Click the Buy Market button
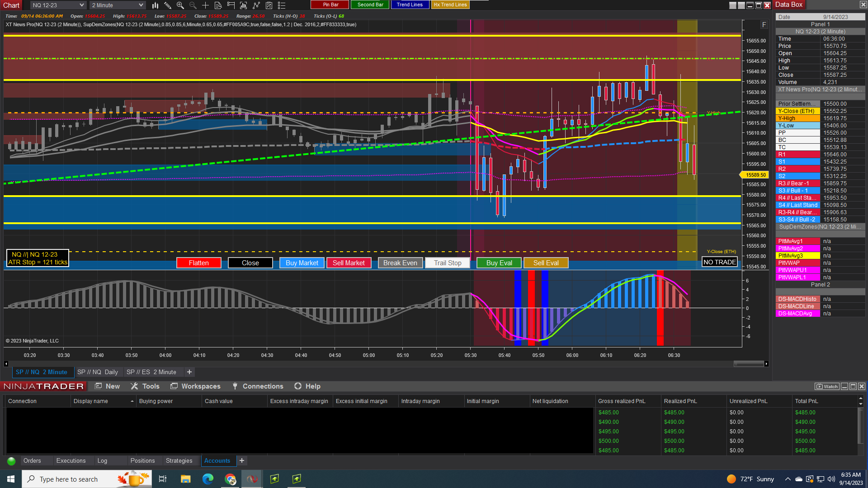 click(302, 263)
